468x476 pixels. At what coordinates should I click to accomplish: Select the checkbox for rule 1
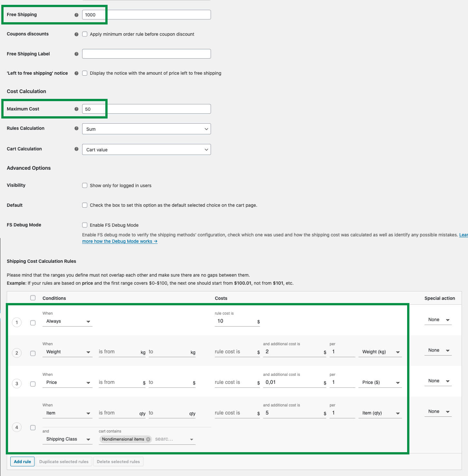[33, 322]
